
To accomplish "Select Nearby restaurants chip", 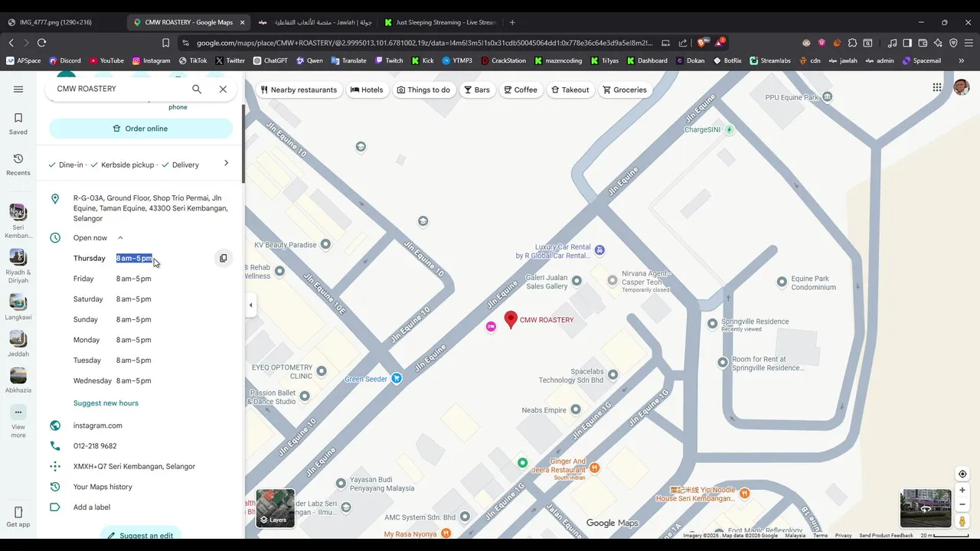I will pyautogui.click(x=299, y=90).
